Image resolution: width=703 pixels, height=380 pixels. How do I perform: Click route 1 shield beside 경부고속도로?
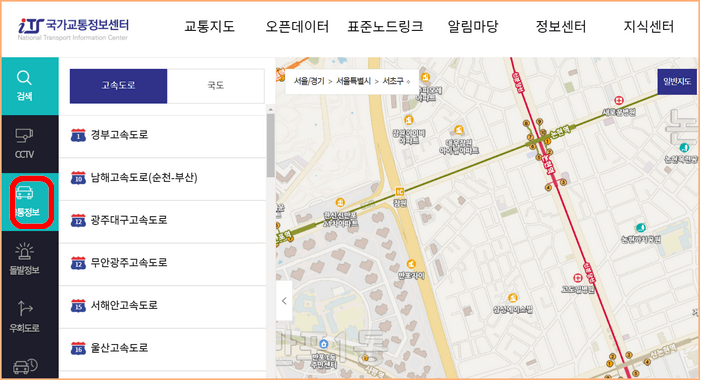(x=78, y=135)
